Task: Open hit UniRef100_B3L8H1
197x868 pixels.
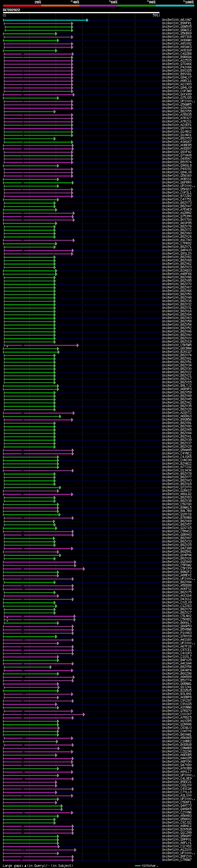Action: click(x=177, y=693)
